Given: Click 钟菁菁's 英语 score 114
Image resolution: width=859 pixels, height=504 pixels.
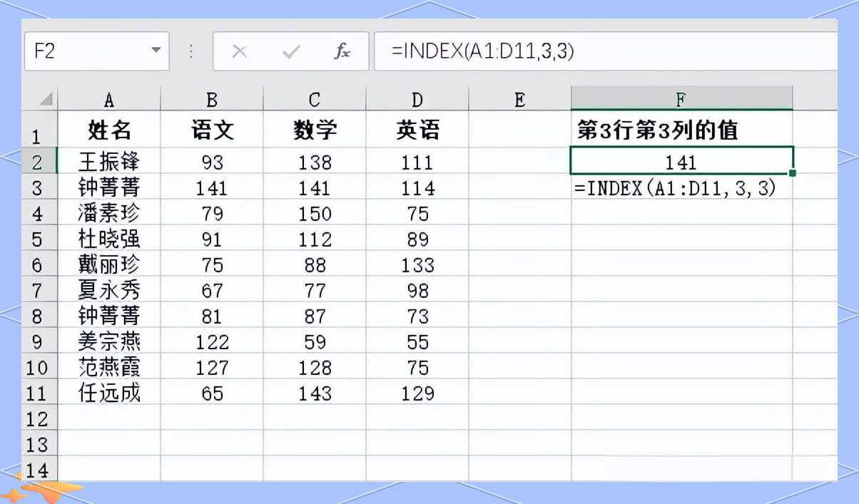Looking at the screenshot, I should click(417, 187).
